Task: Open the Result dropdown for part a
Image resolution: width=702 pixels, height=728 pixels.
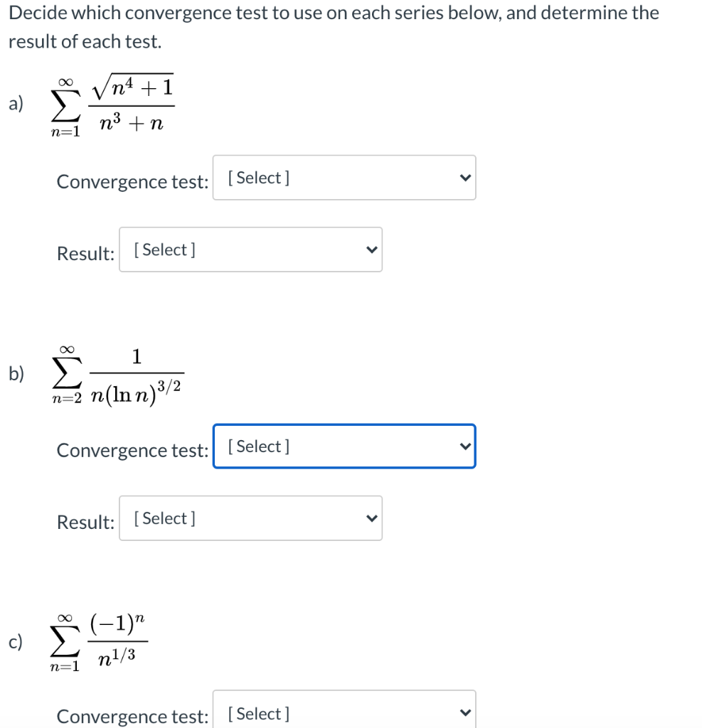Action: 250,250
